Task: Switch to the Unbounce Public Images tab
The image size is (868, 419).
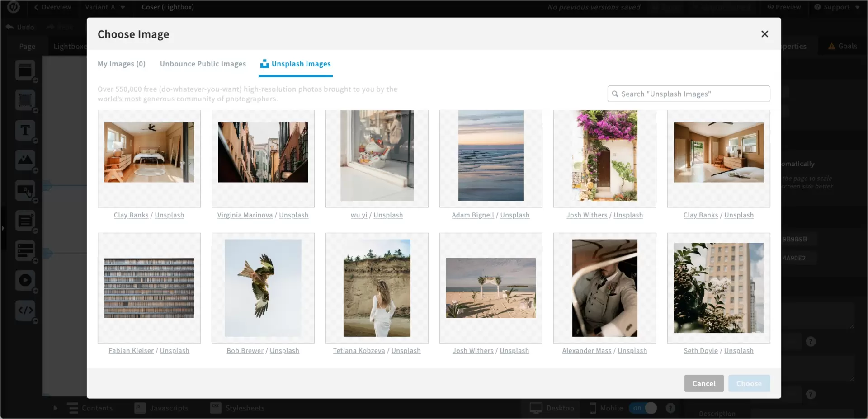Action: (x=203, y=64)
